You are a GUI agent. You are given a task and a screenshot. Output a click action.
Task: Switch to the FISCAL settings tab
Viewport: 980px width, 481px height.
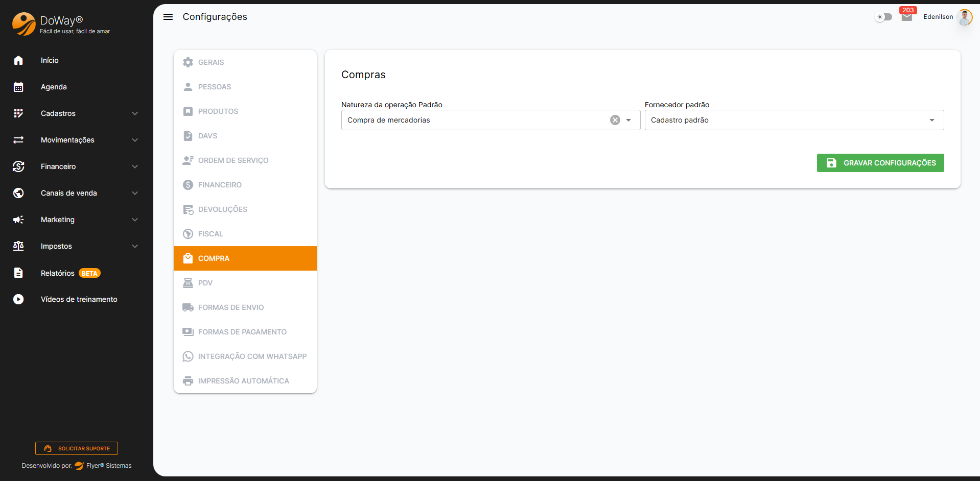pos(211,234)
